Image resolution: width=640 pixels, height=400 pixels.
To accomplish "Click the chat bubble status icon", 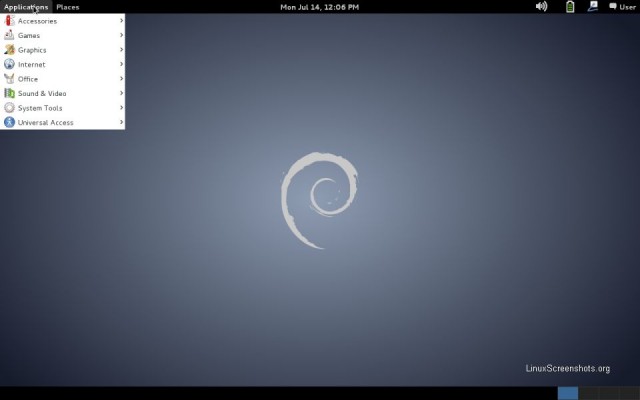I will click(x=613, y=6).
